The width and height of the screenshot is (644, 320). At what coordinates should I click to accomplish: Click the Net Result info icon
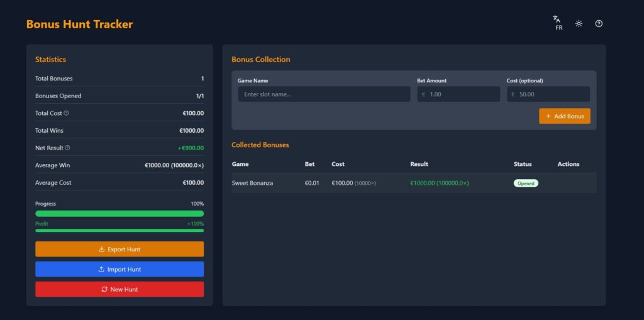tap(68, 148)
